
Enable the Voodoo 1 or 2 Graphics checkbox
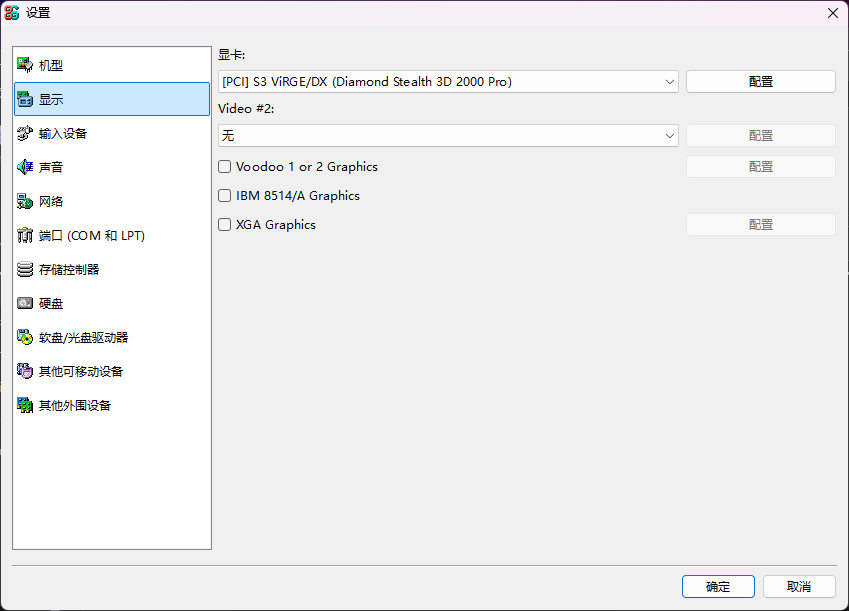[x=225, y=167]
